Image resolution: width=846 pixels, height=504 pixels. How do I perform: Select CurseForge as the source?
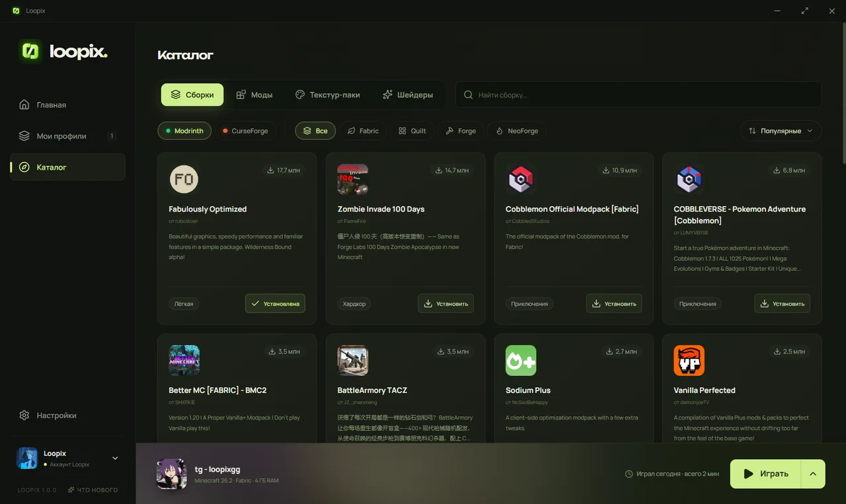[245, 131]
